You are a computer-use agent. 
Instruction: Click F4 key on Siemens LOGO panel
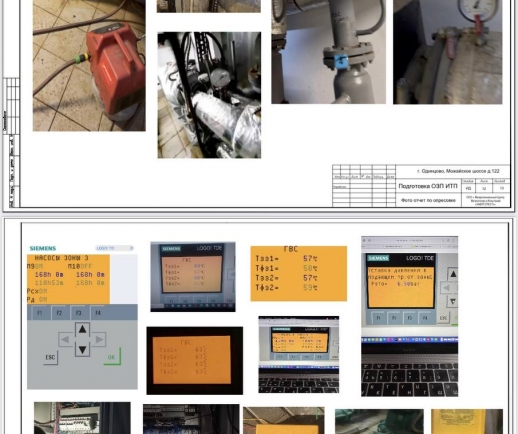point(98,313)
